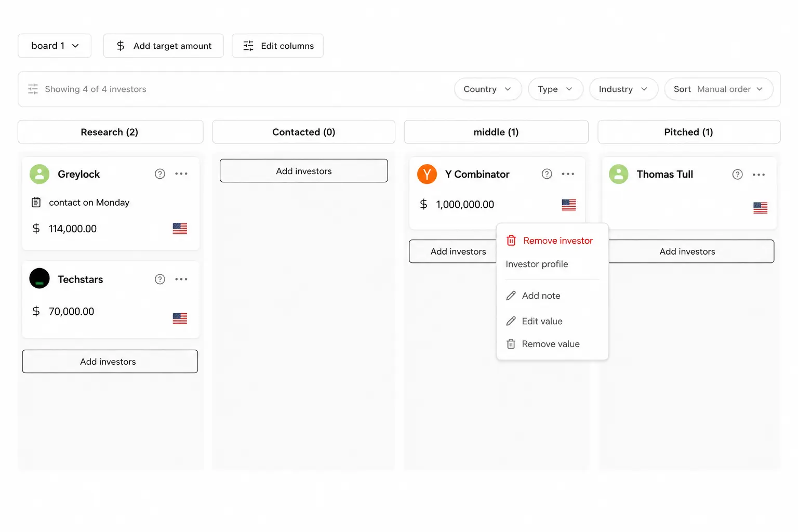798x532 pixels.
Task: Click the Thomas Tull investor name
Action: click(x=665, y=174)
